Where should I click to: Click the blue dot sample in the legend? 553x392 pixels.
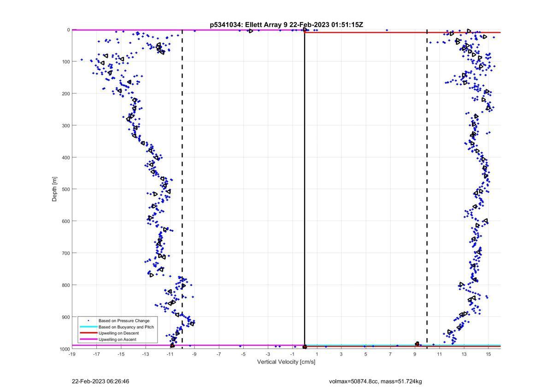pos(88,321)
